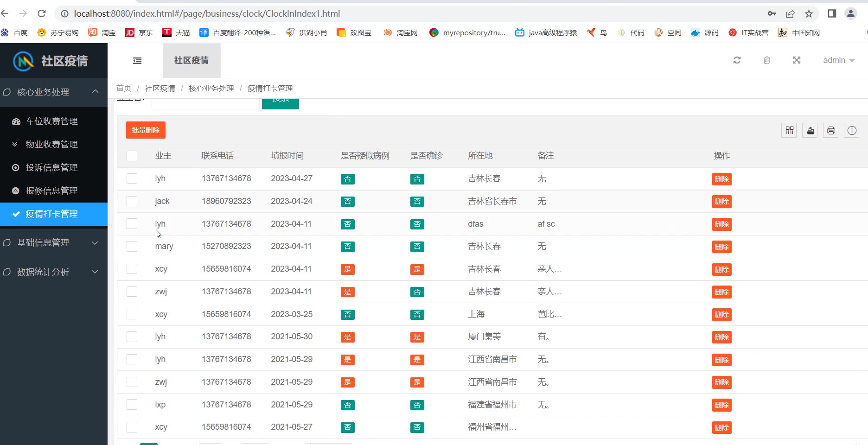Open the admin user dropdown
868x445 pixels.
pyautogui.click(x=838, y=60)
